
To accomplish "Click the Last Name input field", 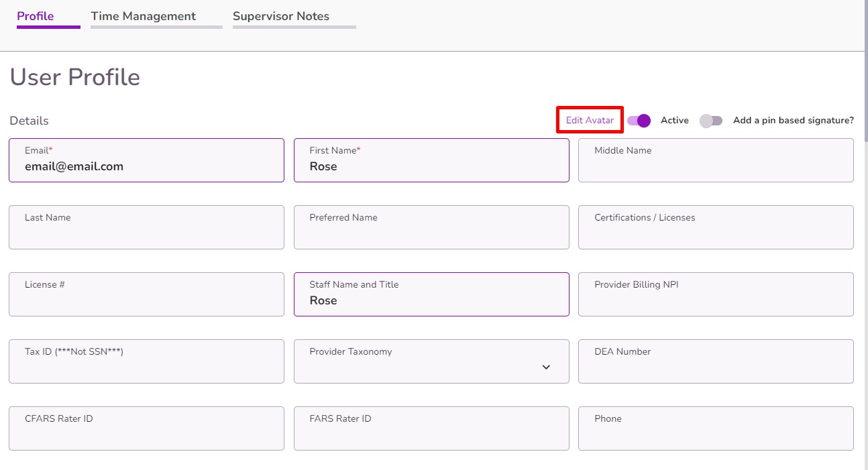I will click(x=146, y=227).
